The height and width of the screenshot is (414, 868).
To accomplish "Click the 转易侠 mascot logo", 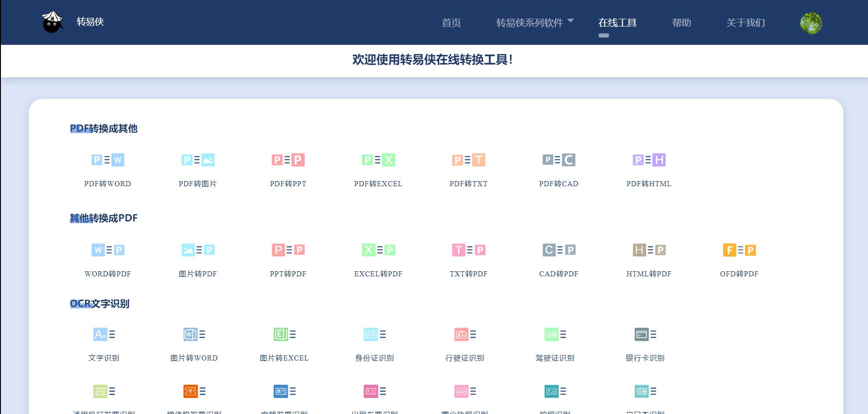I will (x=52, y=22).
